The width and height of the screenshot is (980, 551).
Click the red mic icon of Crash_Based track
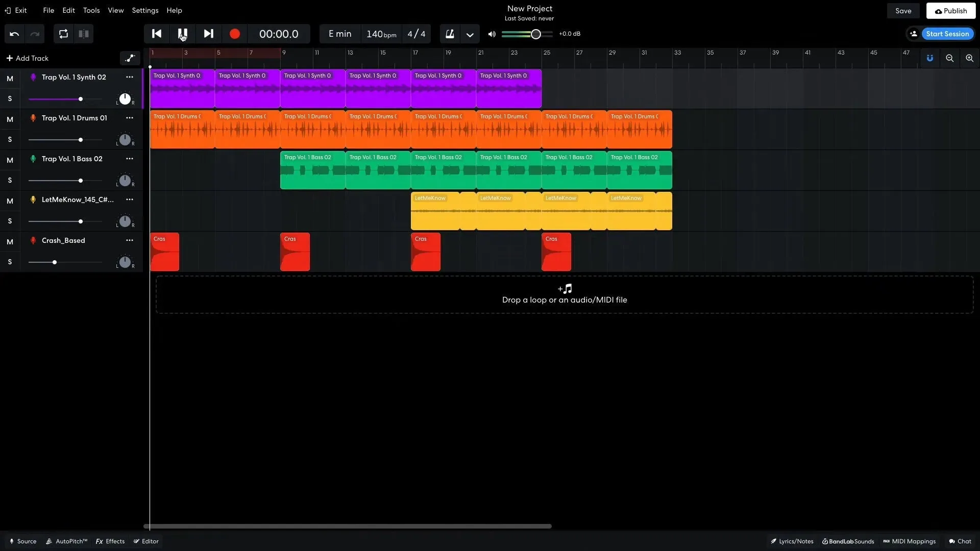tap(33, 240)
